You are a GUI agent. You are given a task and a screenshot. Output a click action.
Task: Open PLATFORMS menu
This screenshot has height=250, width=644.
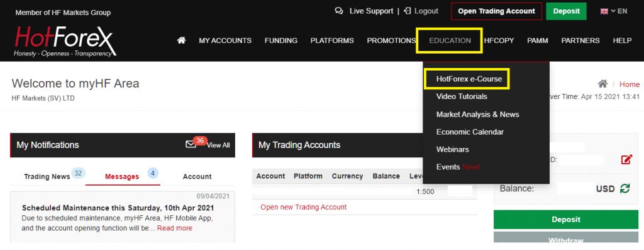pyautogui.click(x=332, y=41)
